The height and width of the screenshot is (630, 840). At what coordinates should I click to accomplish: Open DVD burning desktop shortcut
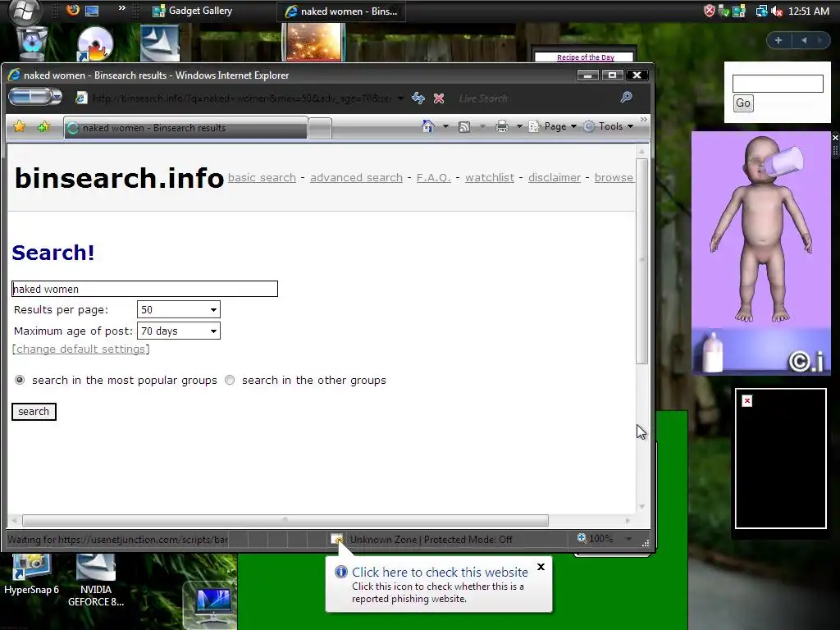point(94,44)
